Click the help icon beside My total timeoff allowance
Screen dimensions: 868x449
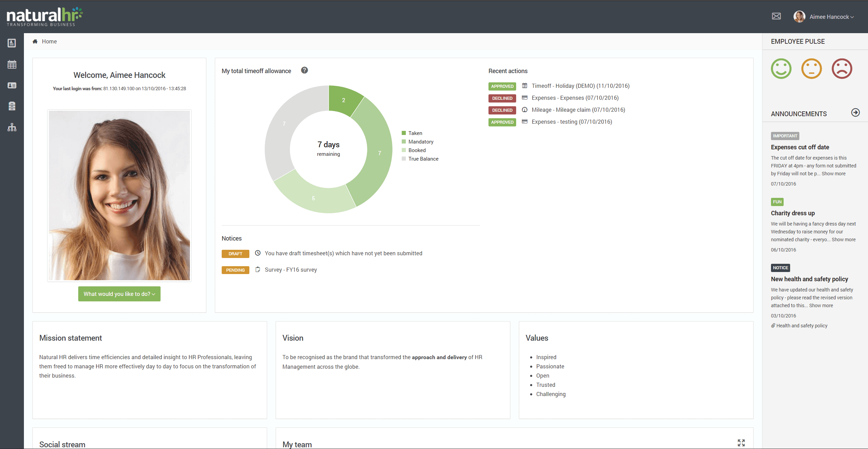(304, 70)
